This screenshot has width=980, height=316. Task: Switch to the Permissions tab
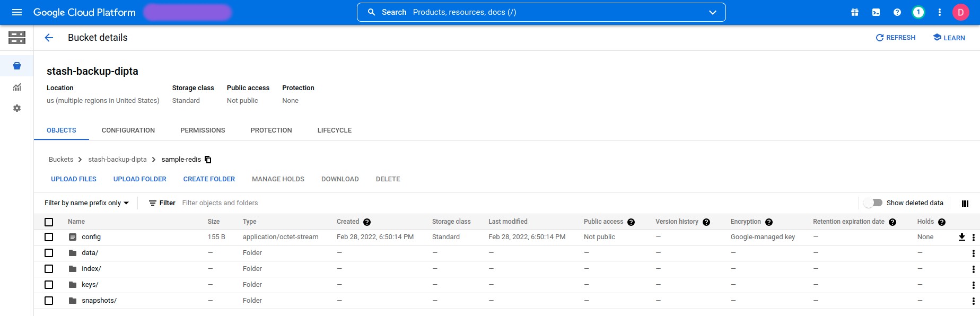203,130
